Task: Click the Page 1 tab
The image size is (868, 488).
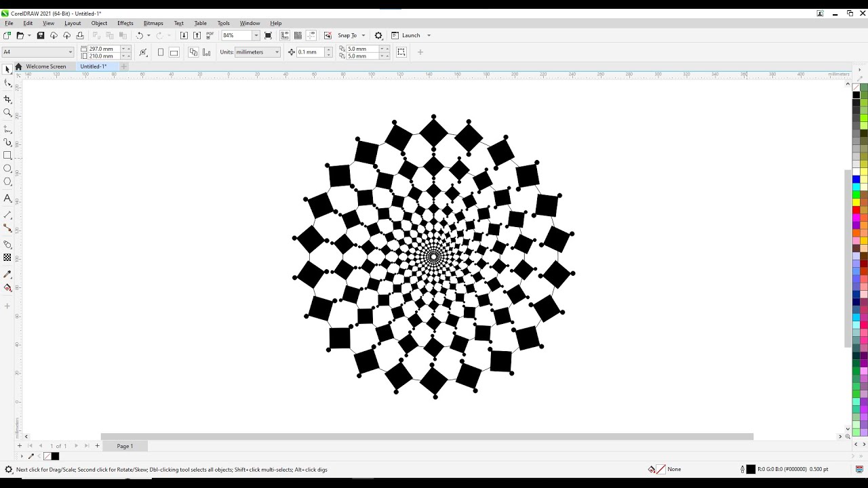Action: tap(125, 446)
